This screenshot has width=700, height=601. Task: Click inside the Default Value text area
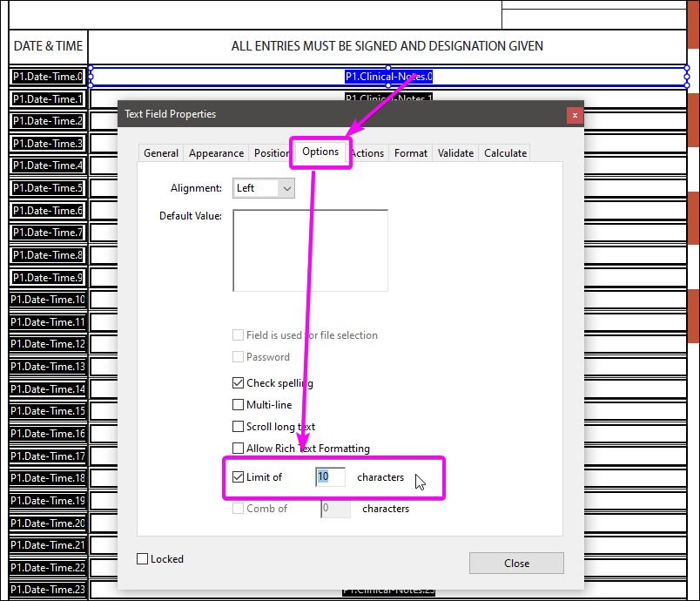click(x=309, y=250)
